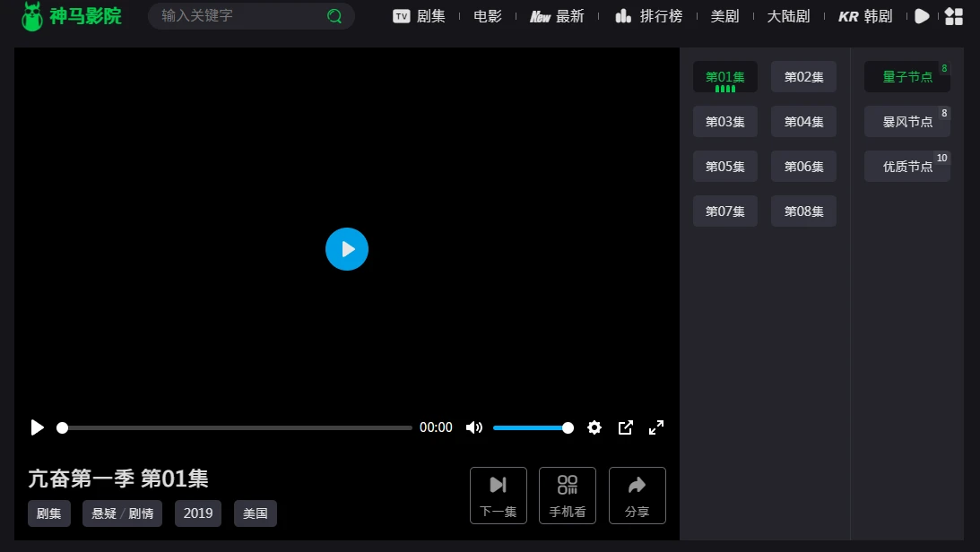
Task: Go to the 电影 movies section
Action: click(488, 16)
